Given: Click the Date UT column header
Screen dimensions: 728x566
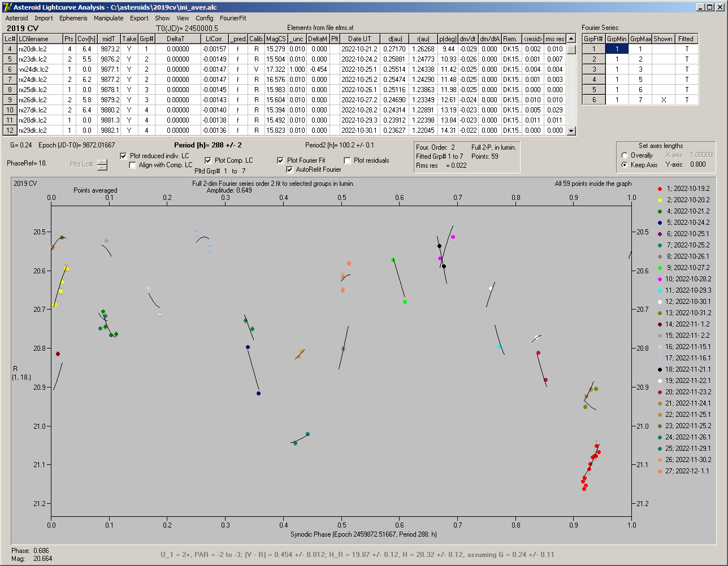Looking at the screenshot, I should [x=359, y=39].
